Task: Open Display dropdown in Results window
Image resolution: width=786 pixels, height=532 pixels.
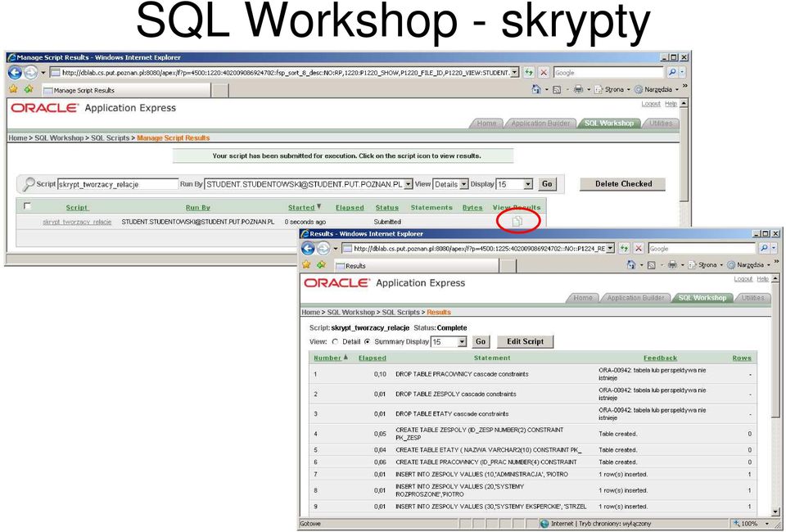Action: click(462, 342)
